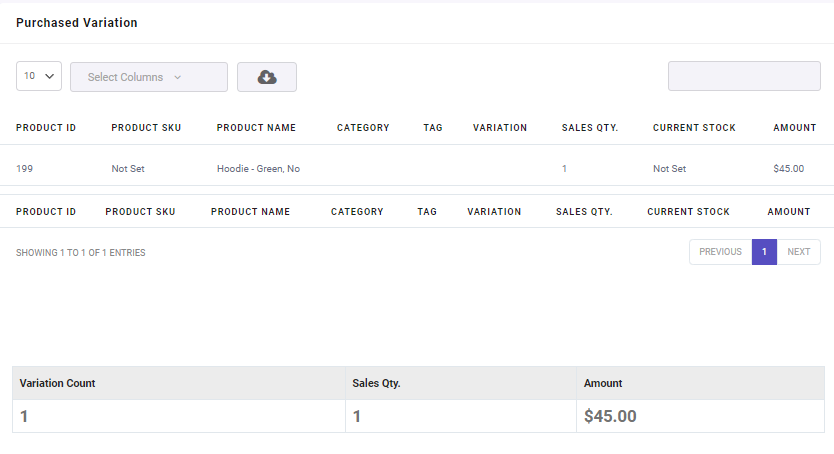Select page 1 in pagination
This screenshot has height=454, width=834.
(x=764, y=252)
